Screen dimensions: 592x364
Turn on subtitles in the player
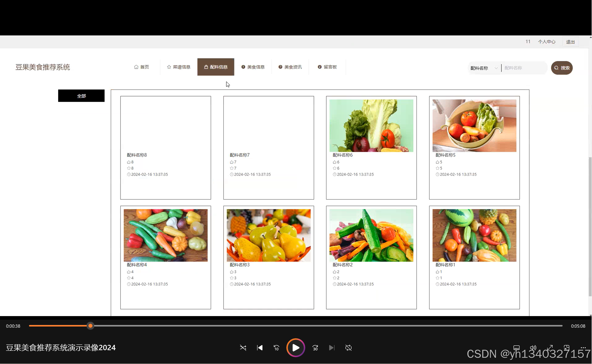[x=516, y=348]
